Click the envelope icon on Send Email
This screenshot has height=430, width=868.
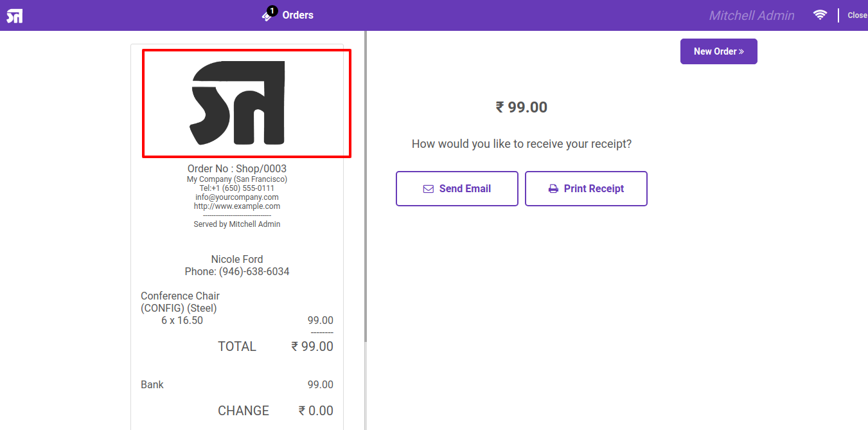tap(429, 189)
